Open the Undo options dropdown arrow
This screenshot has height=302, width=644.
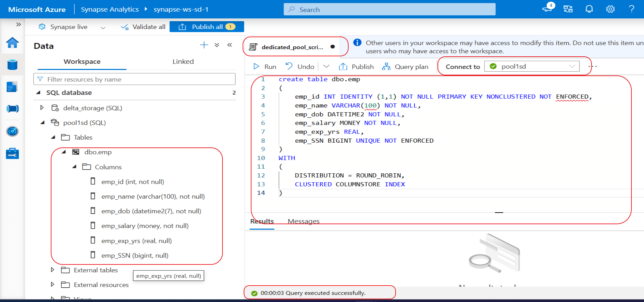(x=326, y=66)
